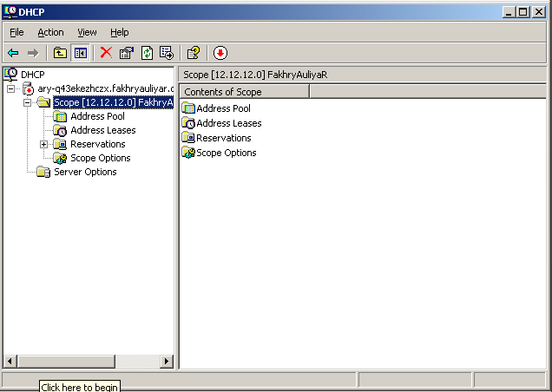Close the DHCP window
Screen dimensions: 552x392
(539, 12)
